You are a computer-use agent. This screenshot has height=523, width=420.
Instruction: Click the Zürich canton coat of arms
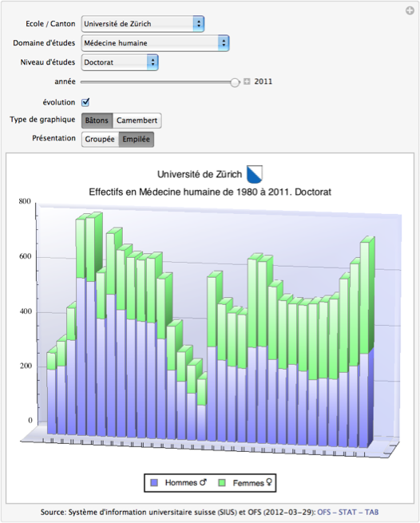255,174
